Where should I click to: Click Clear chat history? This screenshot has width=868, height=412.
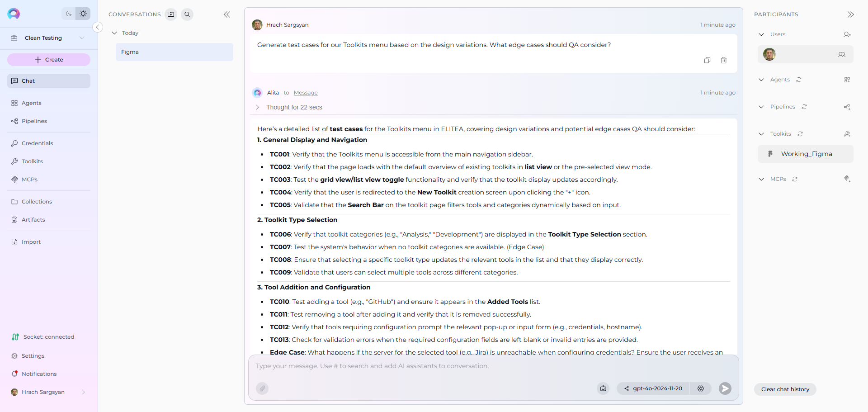tap(785, 389)
